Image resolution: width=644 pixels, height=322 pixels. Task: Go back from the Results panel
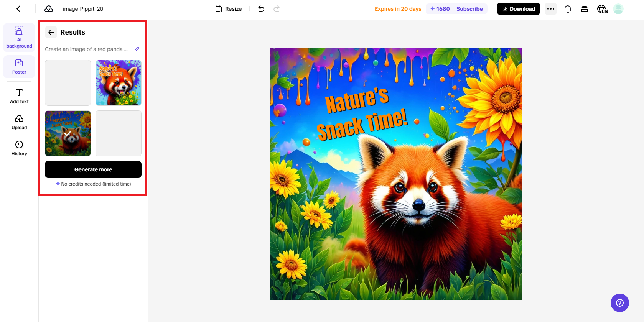51,32
